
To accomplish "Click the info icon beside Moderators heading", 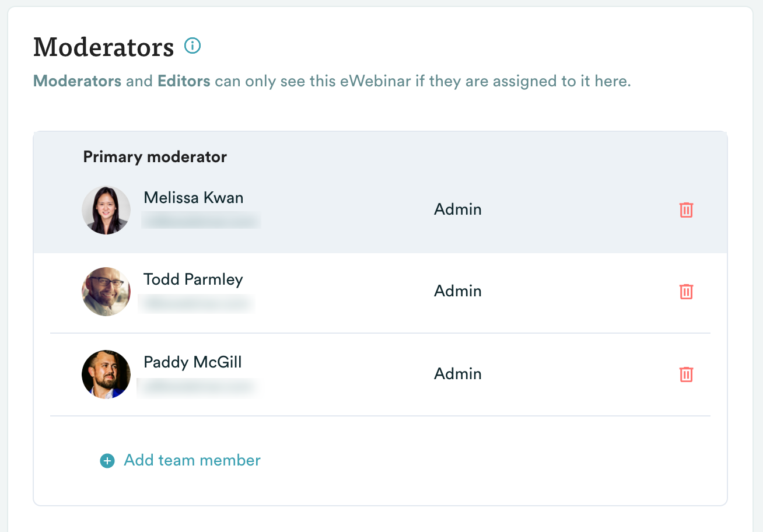I will (x=192, y=45).
